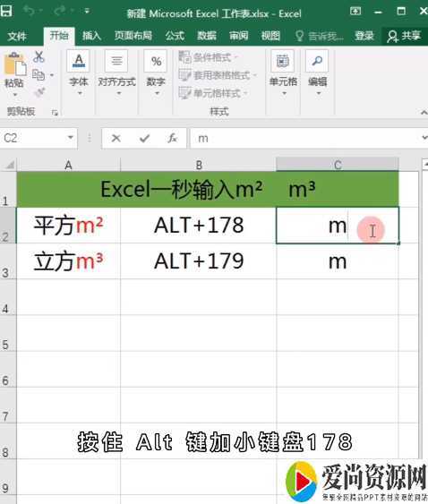
Task: Click cell containing 立方m³
Action: point(68,261)
